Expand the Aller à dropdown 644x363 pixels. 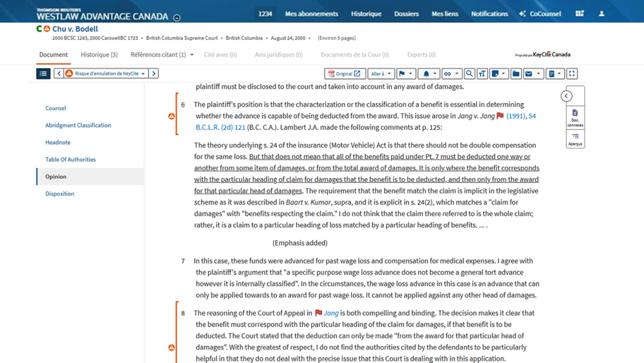pyautogui.click(x=381, y=74)
